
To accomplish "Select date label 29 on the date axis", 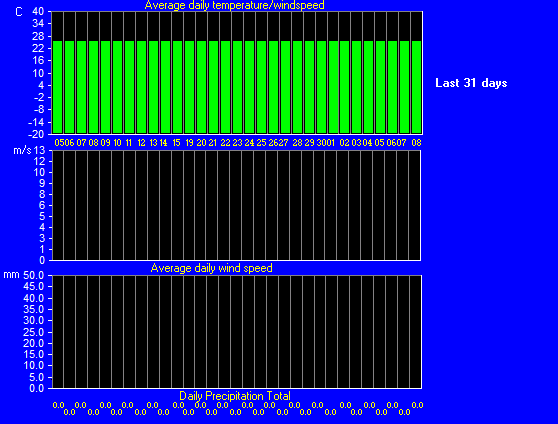I will coord(309,143).
